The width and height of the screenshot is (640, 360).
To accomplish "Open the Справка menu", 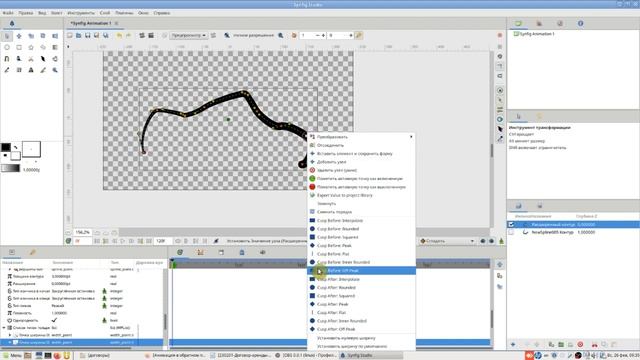I will [x=162, y=13].
